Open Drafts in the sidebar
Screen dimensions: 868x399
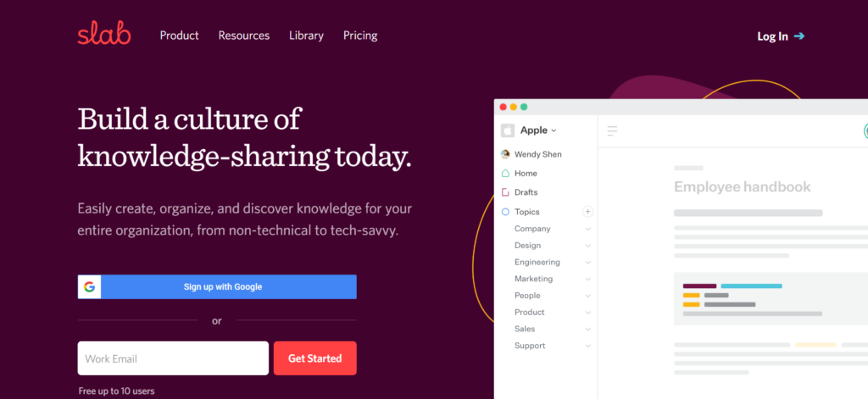pos(526,192)
